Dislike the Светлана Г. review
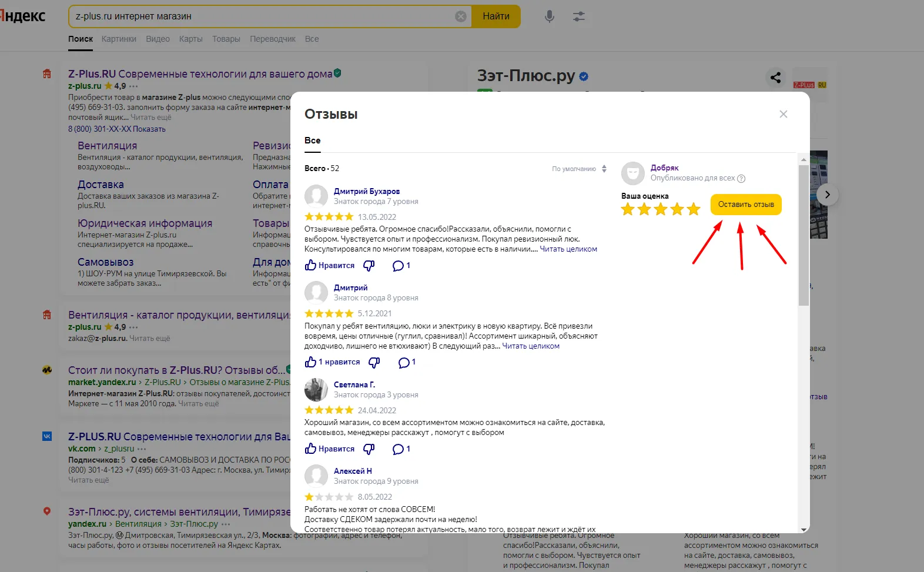924x572 pixels. point(369,449)
